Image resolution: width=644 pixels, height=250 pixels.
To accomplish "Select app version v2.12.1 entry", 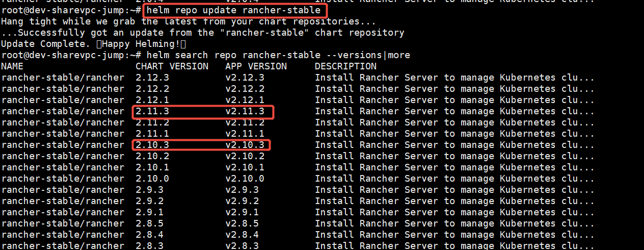I will tap(245, 100).
